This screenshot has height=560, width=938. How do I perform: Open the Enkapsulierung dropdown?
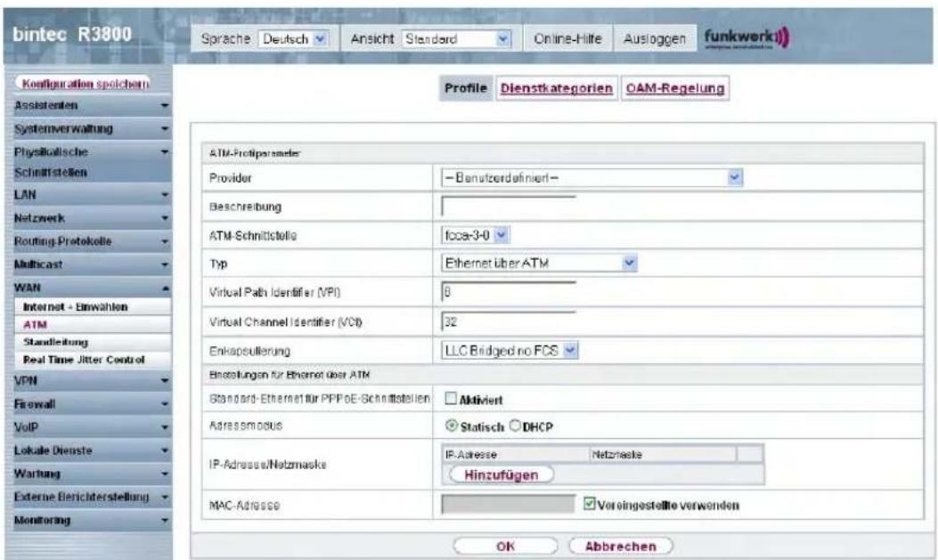510,351
